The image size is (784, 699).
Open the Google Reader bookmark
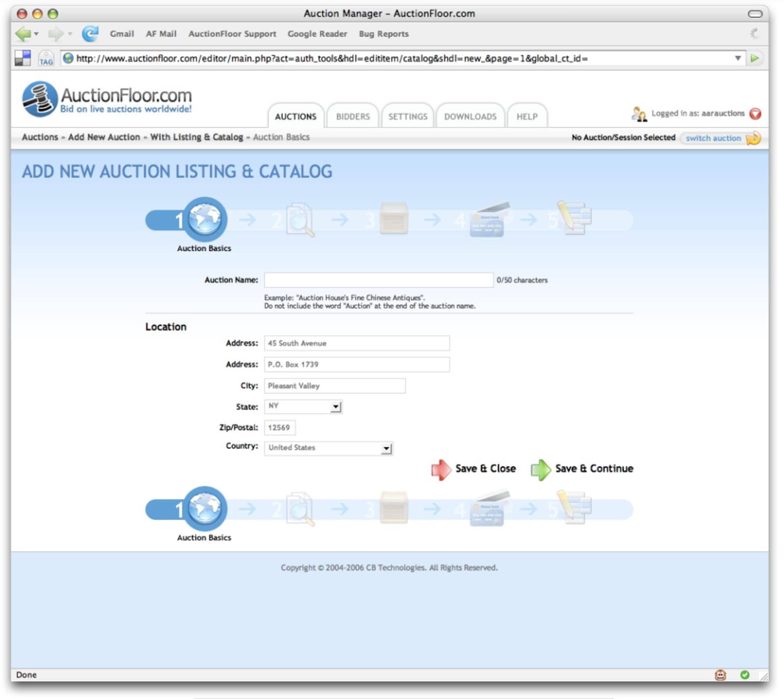point(317,34)
